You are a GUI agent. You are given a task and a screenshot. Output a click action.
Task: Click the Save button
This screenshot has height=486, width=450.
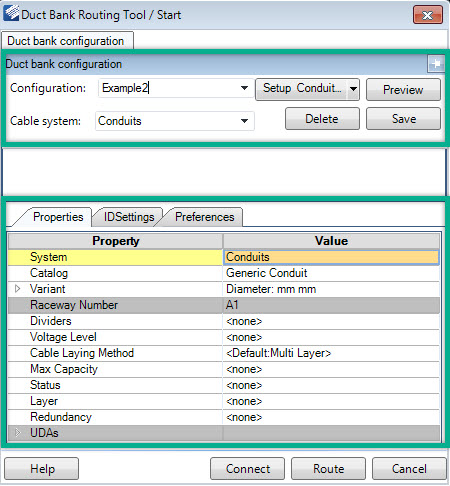pyautogui.click(x=403, y=119)
